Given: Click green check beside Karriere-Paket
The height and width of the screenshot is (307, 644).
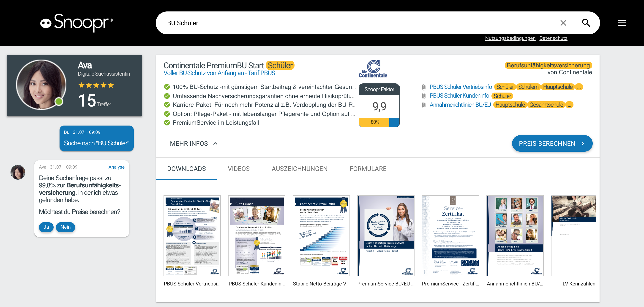Looking at the screenshot, I should 167,105.
